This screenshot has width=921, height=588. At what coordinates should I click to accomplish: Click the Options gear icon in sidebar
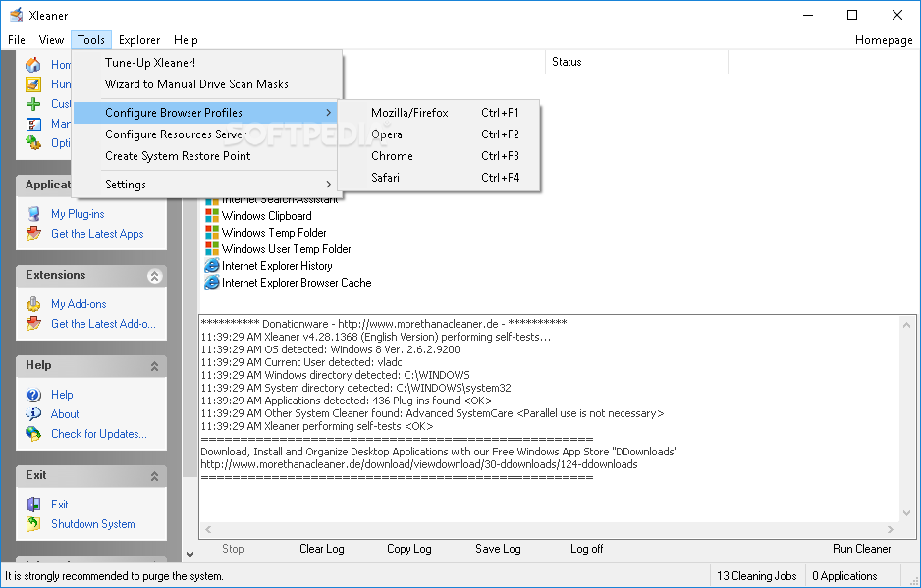pyautogui.click(x=33, y=142)
